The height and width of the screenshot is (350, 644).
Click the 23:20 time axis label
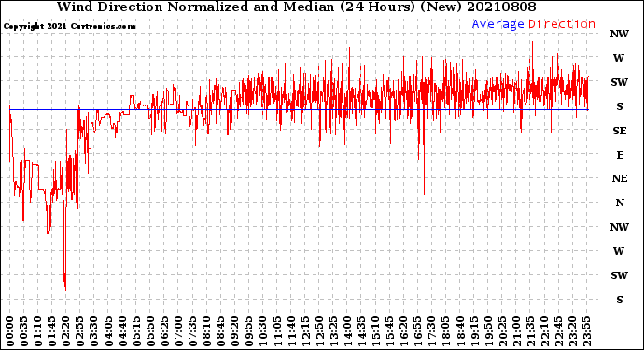(572, 331)
